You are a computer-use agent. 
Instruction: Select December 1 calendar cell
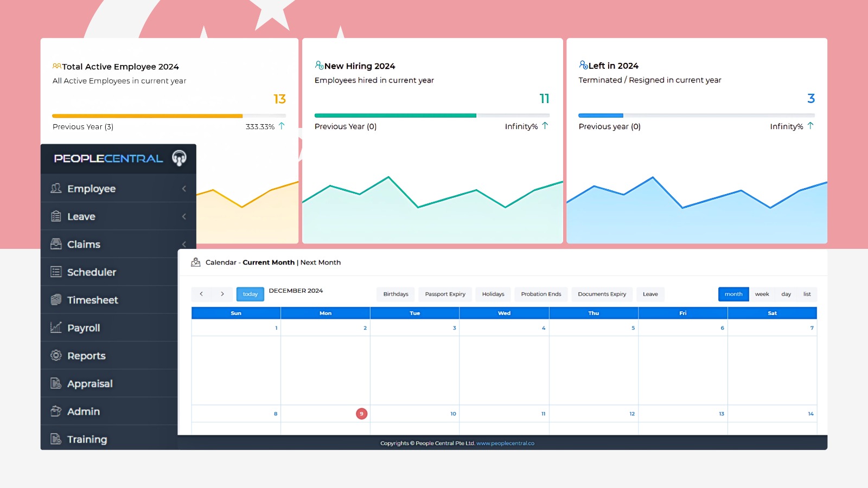click(x=236, y=362)
